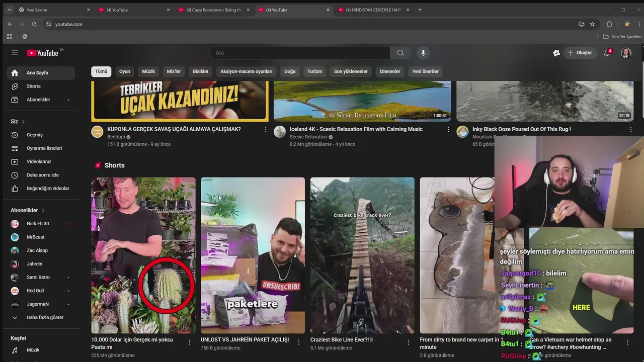Viewport: 644px width, 362px height.
Task: Open the Iceland 4K video thumbnail
Action: (362, 101)
